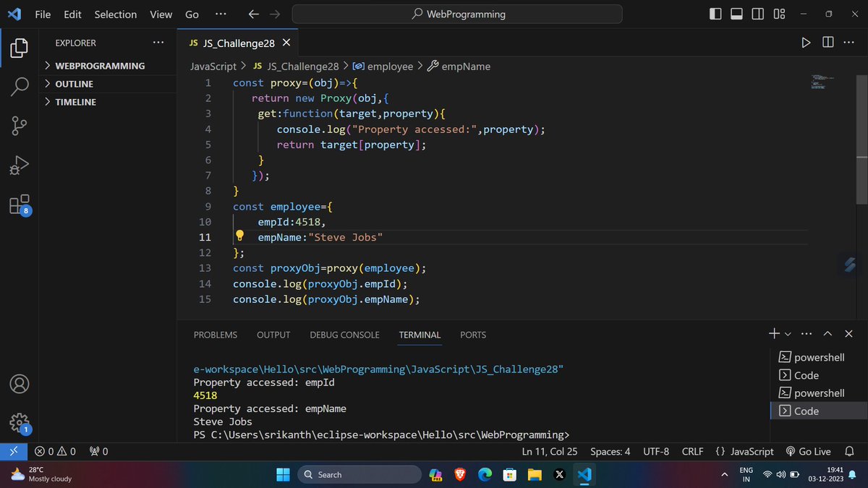Open the Source Control view

click(x=20, y=126)
